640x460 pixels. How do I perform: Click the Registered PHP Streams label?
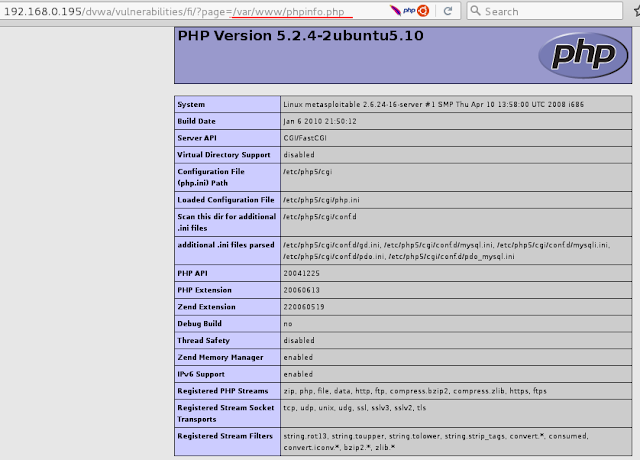pos(222,391)
